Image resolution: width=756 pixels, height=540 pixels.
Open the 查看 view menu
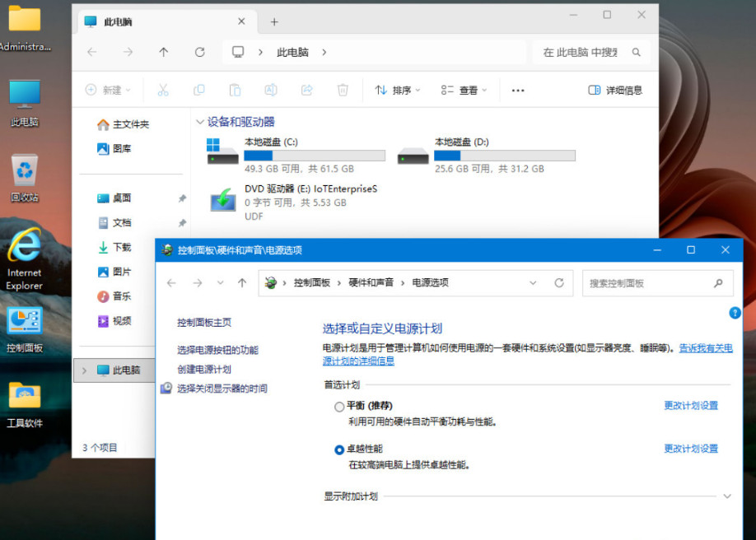click(x=464, y=90)
